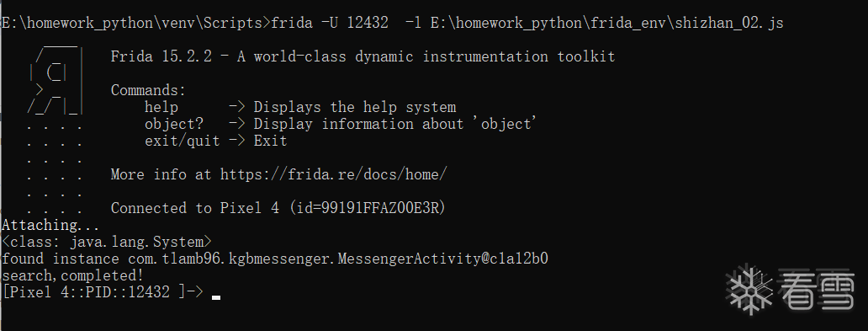This screenshot has width=868, height=331.
Task: Click the 'Commands:' heading
Action: point(148,90)
